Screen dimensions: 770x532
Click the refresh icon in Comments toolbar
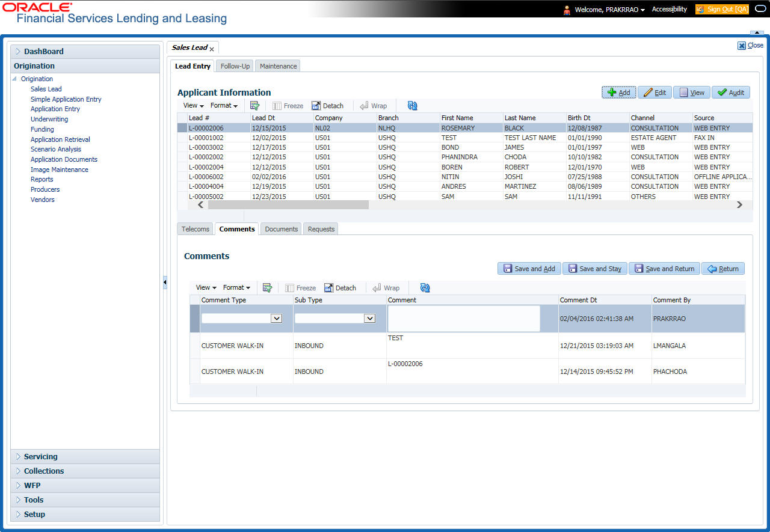425,288
